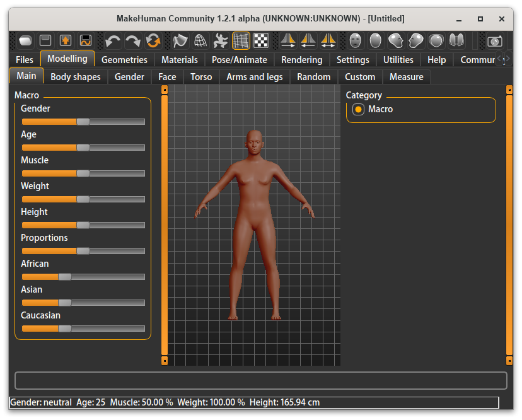This screenshot has height=420, width=522.
Task: Open the Rendering tab
Action: [x=301, y=60]
